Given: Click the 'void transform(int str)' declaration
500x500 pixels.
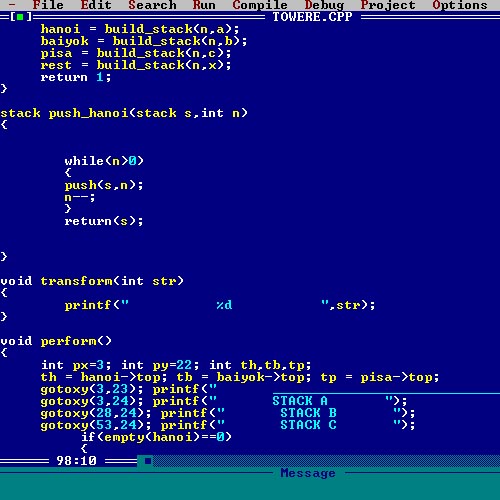Looking at the screenshot, I should 92,281.
